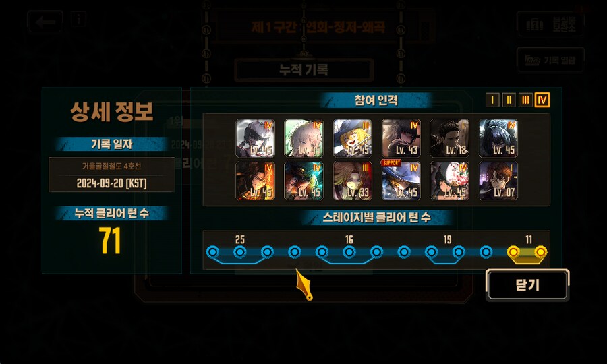Screen dimensions: 607x364
Task: Open the 기록 열람 record viewer button
Action: click(550, 60)
